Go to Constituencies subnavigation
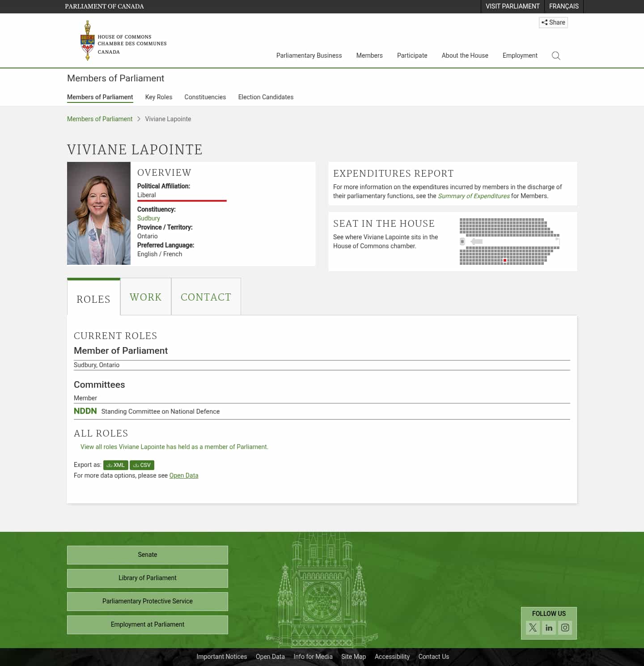The width and height of the screenshot is (644, 666). click(x=205, y=97)
